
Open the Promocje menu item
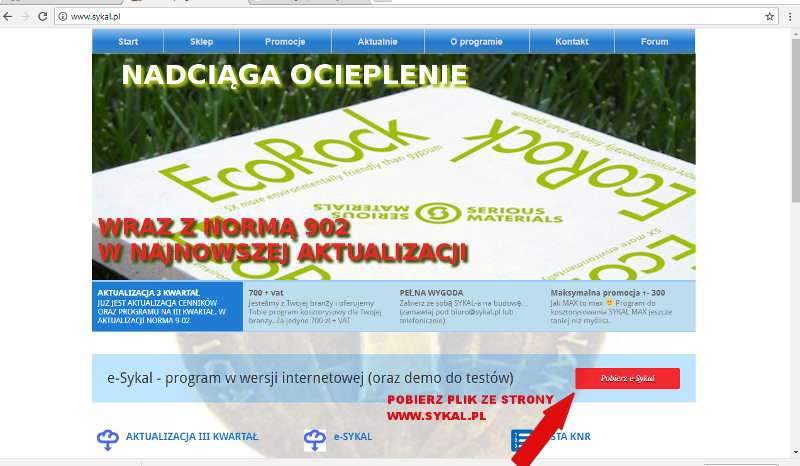coord(285,41)
